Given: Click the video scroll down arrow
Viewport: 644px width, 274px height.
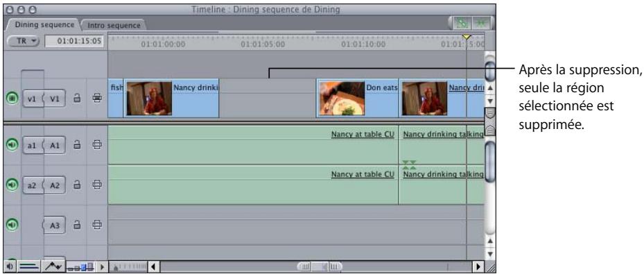Looking at the screenshot, I should point(490,101).
